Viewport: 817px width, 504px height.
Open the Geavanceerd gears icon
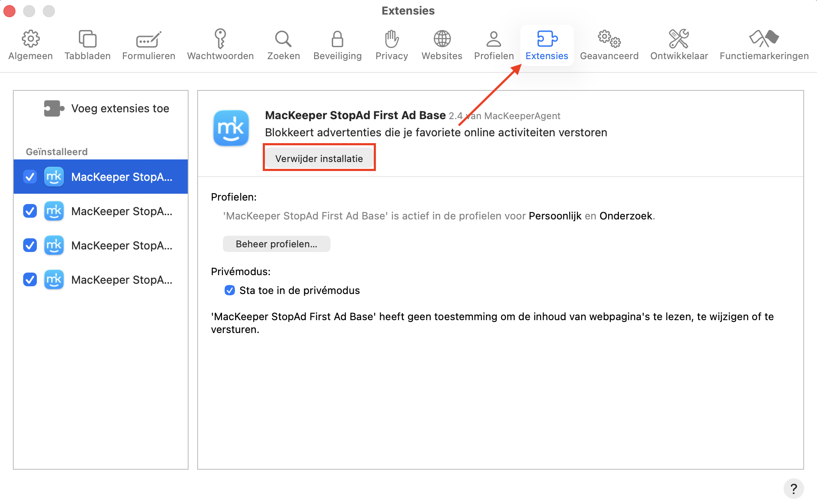click(609, 39)
